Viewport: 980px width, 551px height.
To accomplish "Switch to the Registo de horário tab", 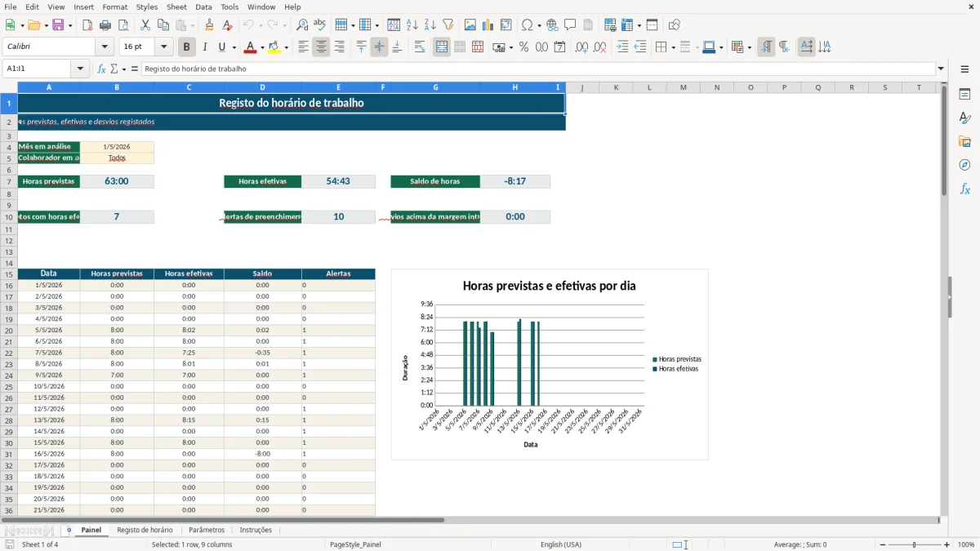I will coord(145,530).
